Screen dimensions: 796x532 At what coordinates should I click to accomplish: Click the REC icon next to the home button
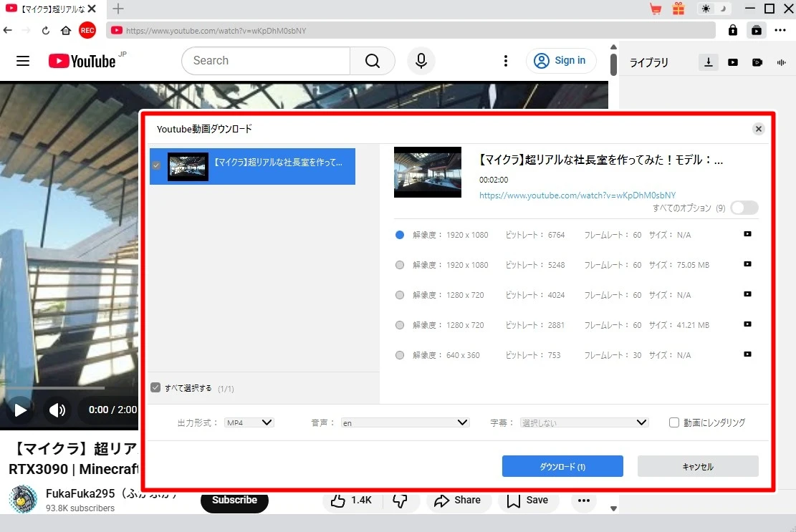tap(87, 30)
